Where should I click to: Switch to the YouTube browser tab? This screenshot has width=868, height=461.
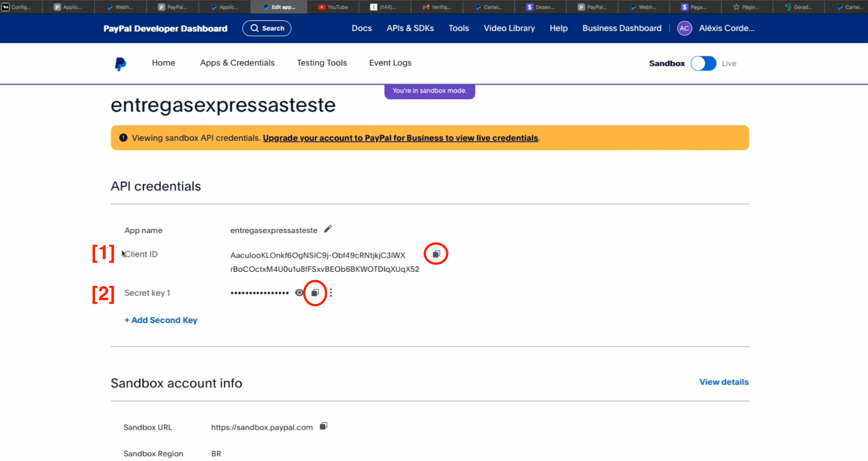click(x=333, y=7)
